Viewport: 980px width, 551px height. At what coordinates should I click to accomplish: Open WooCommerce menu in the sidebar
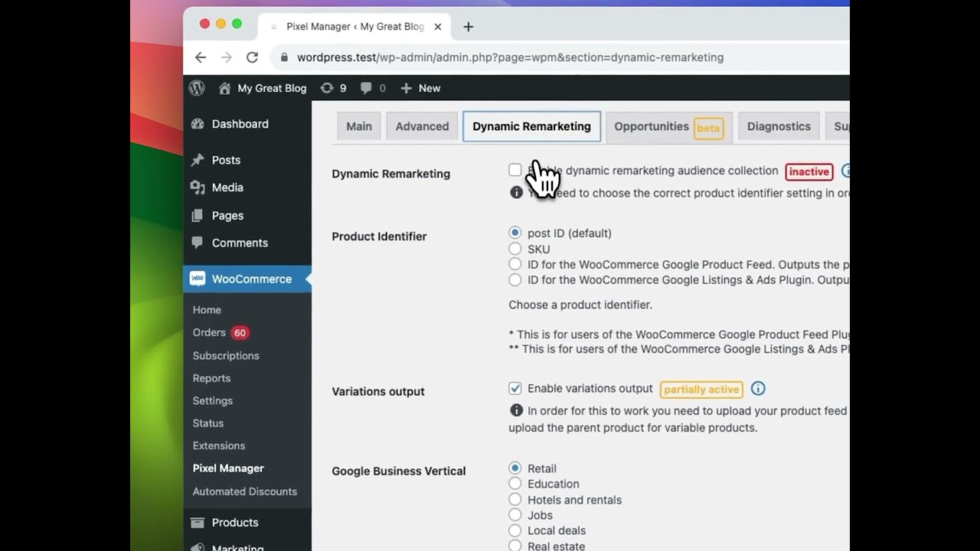pos(247,279)
